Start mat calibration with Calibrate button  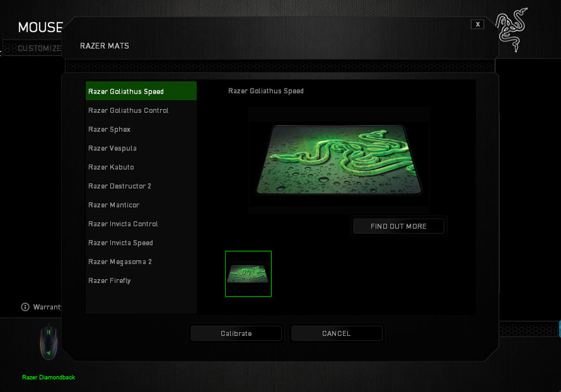pos(236,333)
